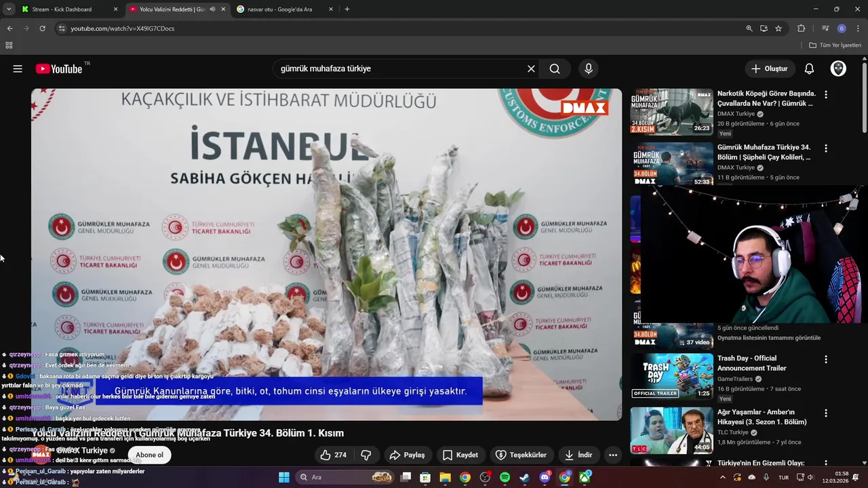Download the video with İndir
This screenshot has width=868, height=488.
point(578,455)
